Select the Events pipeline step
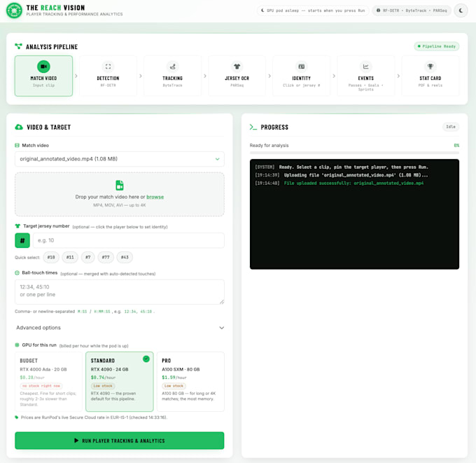476x463 pixels. [x=366, y=76]
